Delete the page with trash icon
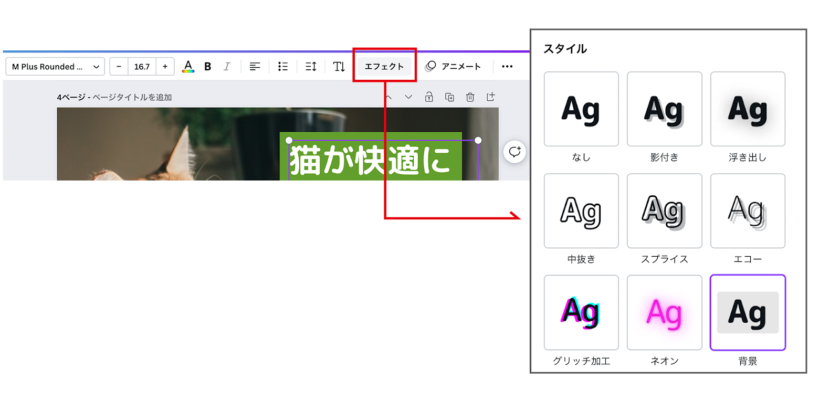Viewport: 840px width, 411px height. [x=469, y=97]
